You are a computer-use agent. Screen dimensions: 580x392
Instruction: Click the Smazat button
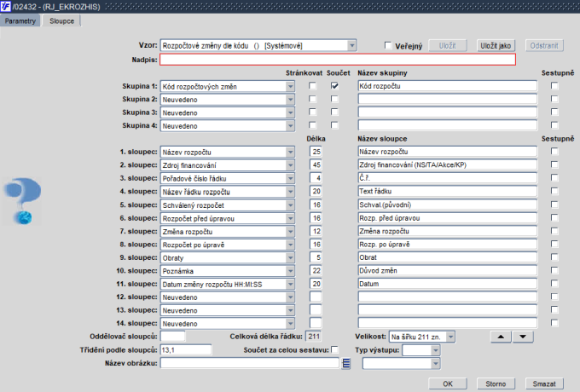544,383
